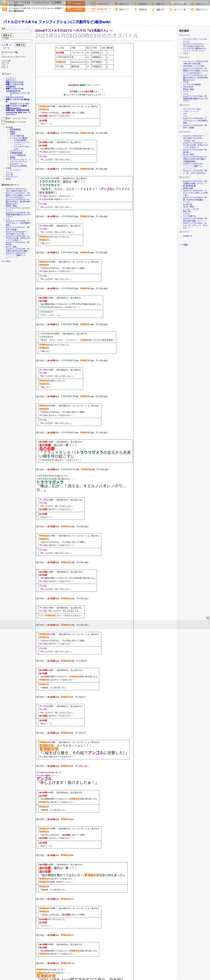This screenshot has width=210, height=980.
Task: Open the wiki title バトルロイヤルR+α 総合wiki heading link
Action: pyautogui.click(x=57, y=22)
